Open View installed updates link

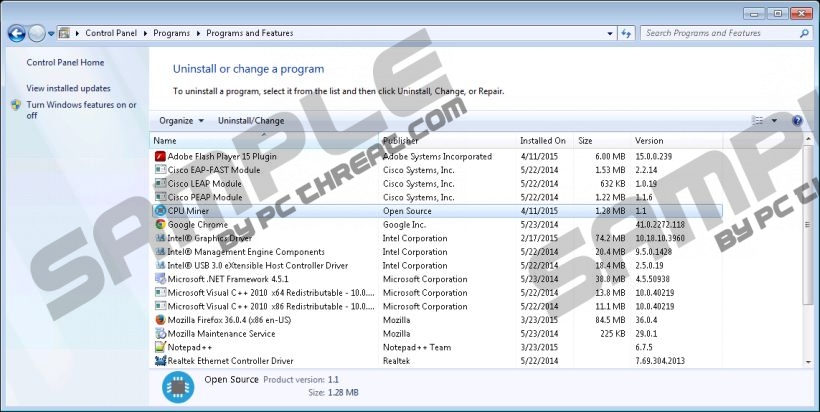coord(69,88)
